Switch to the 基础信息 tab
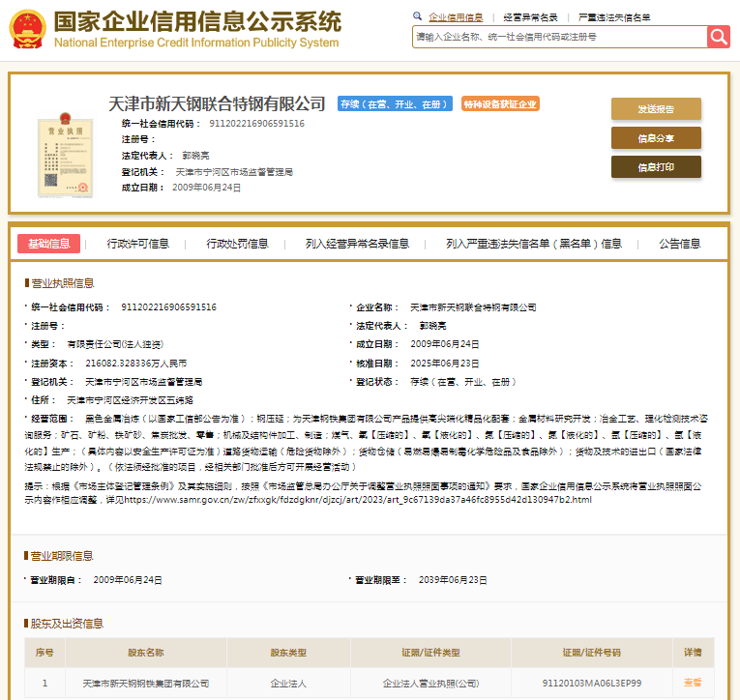 (x=48, y=244)
